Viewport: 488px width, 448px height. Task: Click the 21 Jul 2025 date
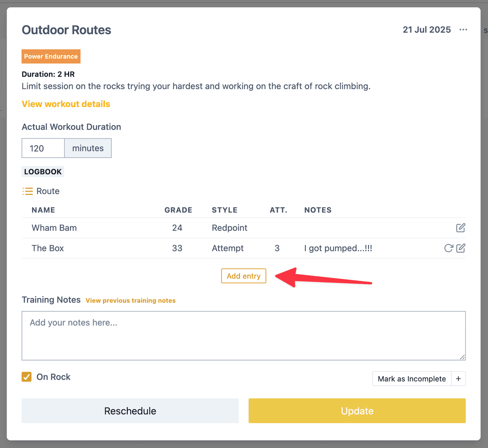tap(427, 30)
